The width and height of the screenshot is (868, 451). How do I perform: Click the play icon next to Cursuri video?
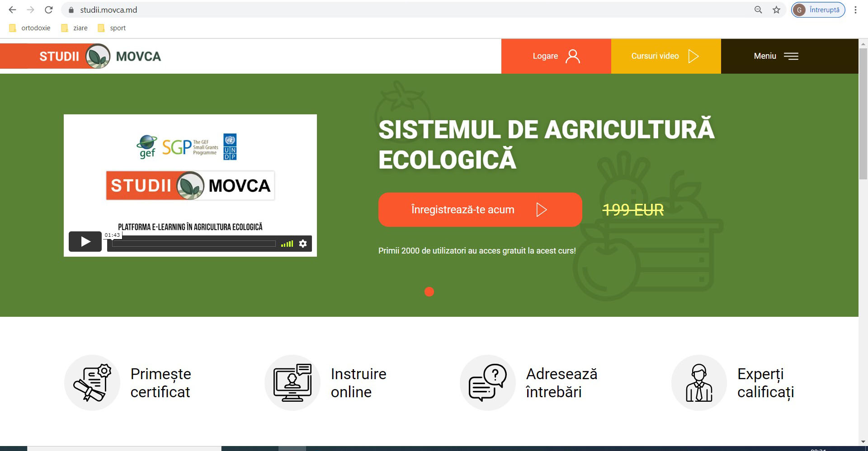[693, 56]
